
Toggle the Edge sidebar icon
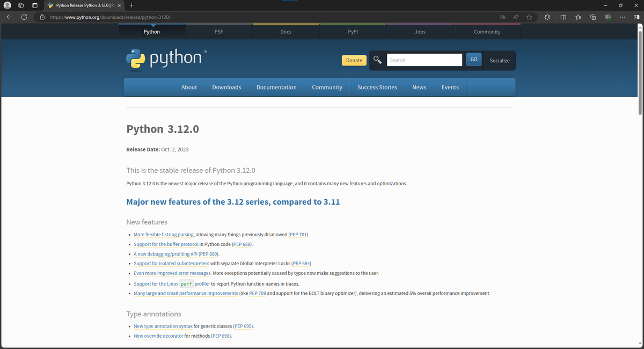pyautogui.click(x=636, y=17)
